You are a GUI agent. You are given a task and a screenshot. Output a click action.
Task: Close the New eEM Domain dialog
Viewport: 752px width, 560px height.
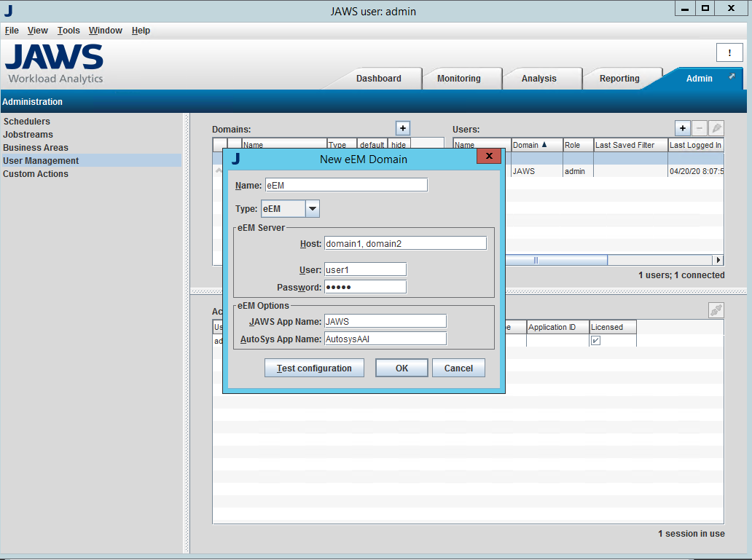tap(488, 156)
